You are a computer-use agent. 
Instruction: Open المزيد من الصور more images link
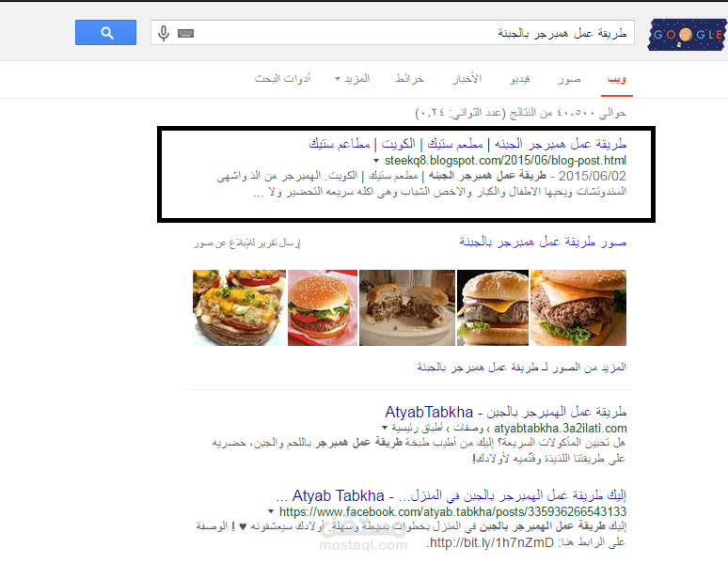click(522, 368)
